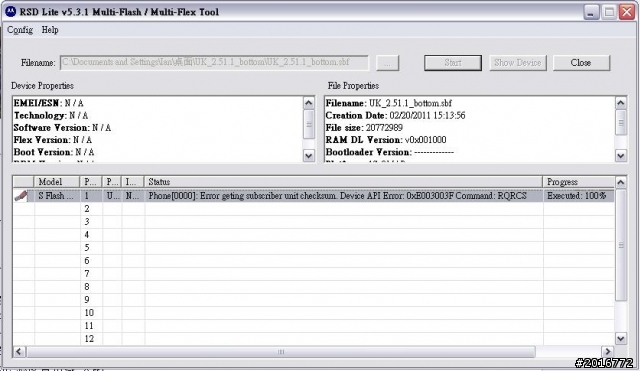This screenshot has height=371, width=640.
Task: Click the browse button next to Filename field
Action: 387,63
